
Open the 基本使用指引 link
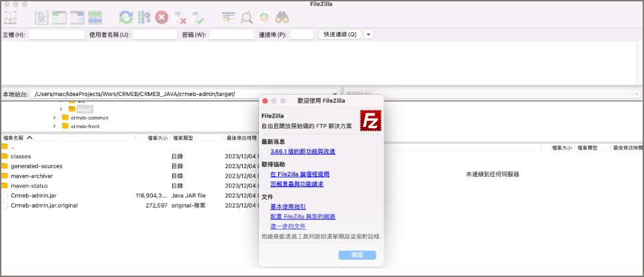[289, 207]
